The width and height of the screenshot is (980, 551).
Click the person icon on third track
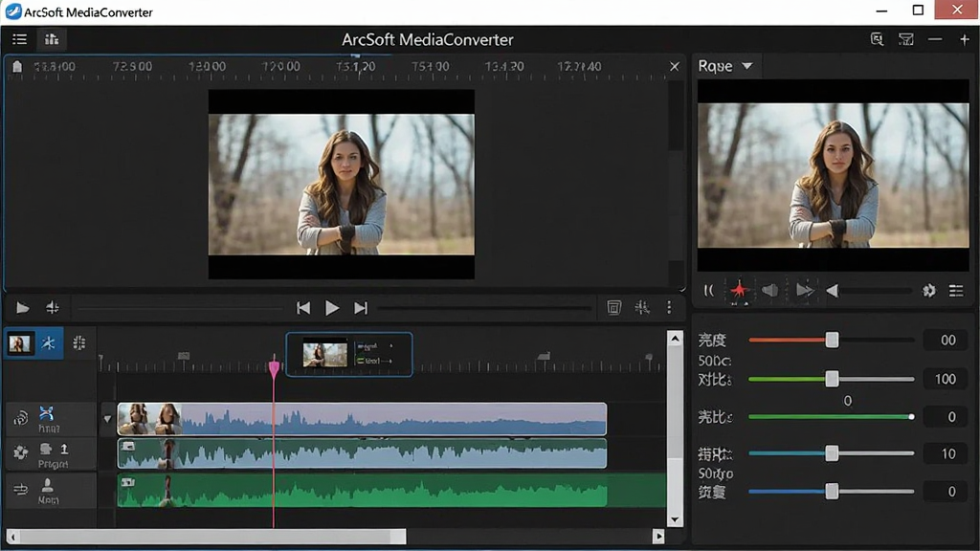pos(48,485)
